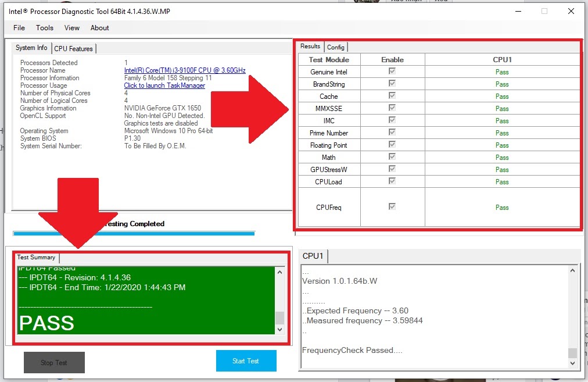Viewport: 588px width, 382px height.
Task: Click Pass result for GPUStressW
Action: pos(502,170)
